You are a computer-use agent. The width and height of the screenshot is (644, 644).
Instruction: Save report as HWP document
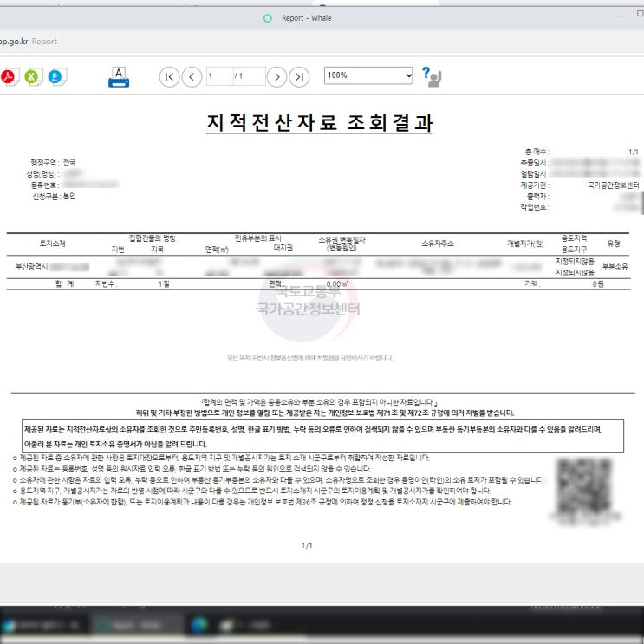[x=56, y=77]
